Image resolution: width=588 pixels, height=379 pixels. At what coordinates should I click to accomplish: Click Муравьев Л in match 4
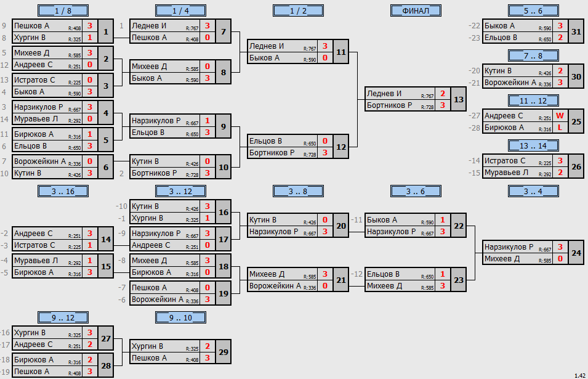36,119
